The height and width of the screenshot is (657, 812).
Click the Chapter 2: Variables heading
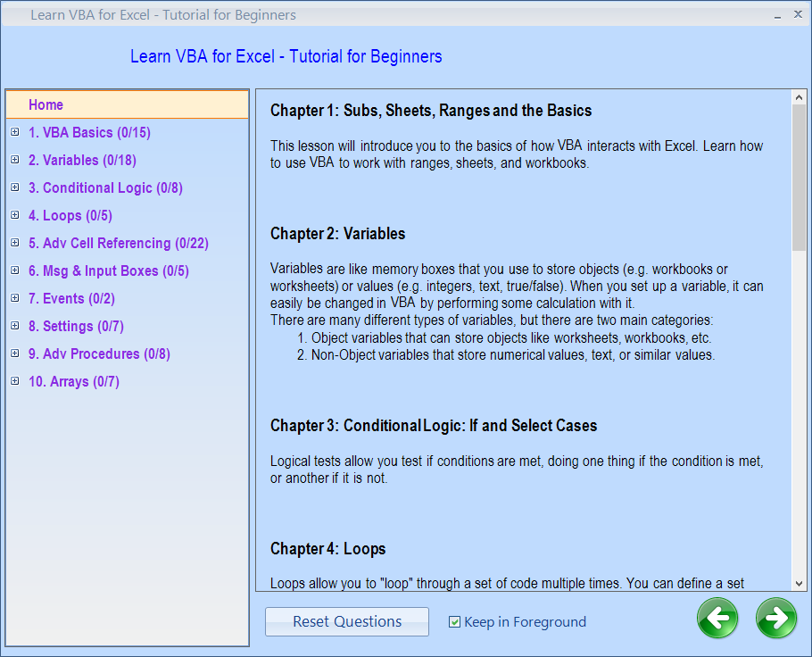pos(337,234)
